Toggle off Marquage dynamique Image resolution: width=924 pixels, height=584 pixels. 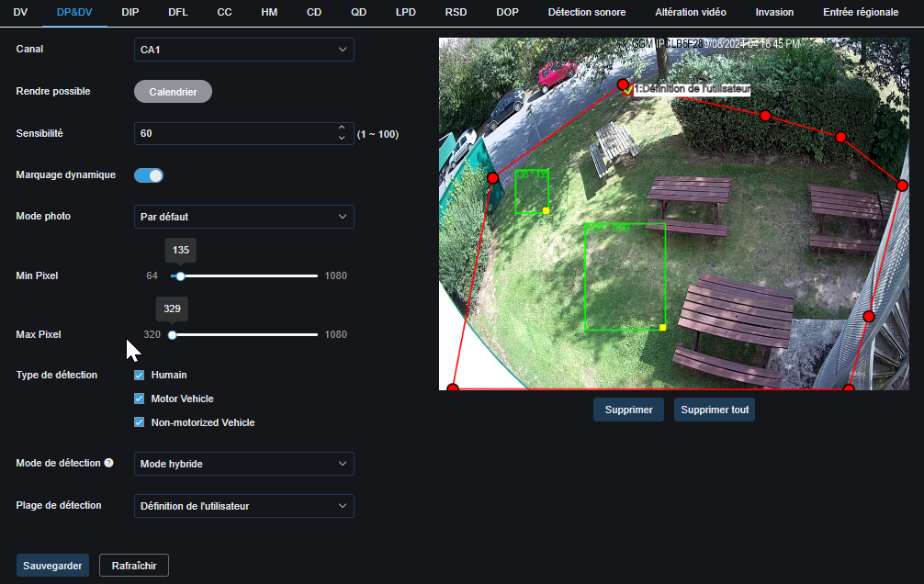[x=148, y=174]
